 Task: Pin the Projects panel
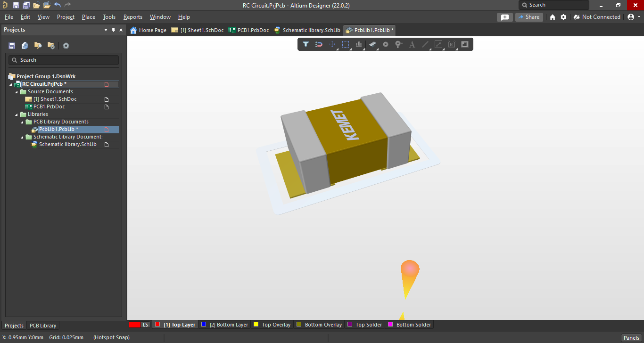(x=113, y=30)
